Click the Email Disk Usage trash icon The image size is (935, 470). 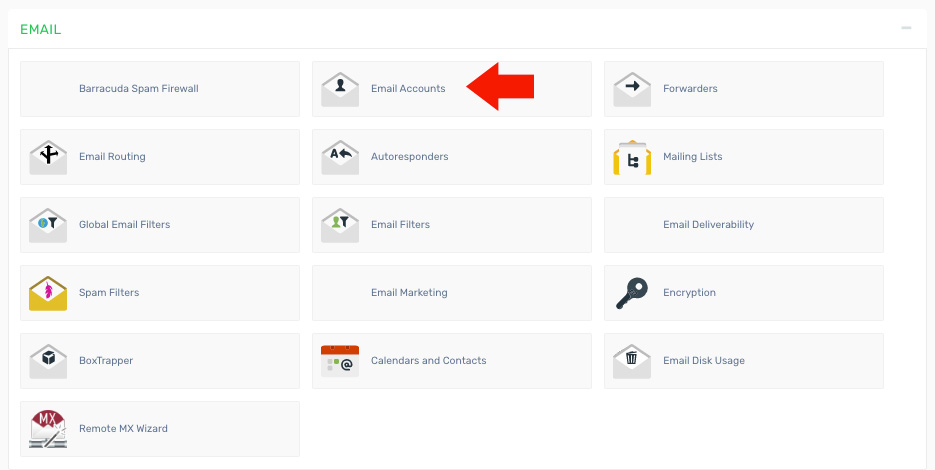(x=632, y=361)
